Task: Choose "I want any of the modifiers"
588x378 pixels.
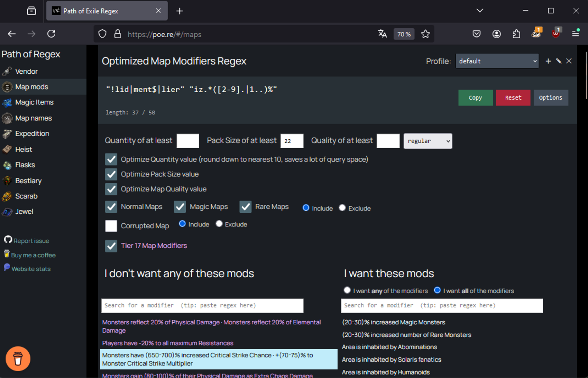Action: (x=347, y=290)
